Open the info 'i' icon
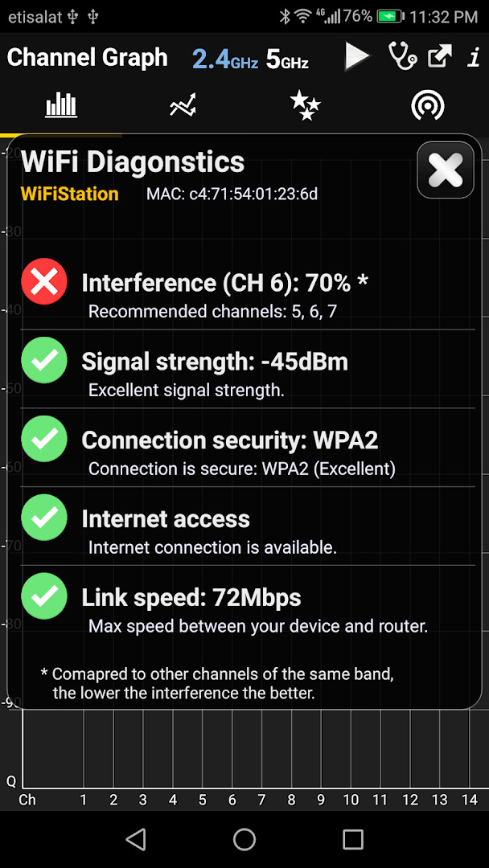This screenshot has height=868, width=489. 473,56
